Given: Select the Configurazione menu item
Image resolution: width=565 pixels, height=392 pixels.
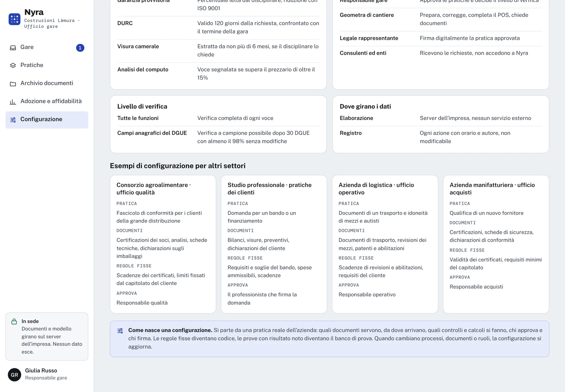Looking at the screenshot, I should point(47,120).
